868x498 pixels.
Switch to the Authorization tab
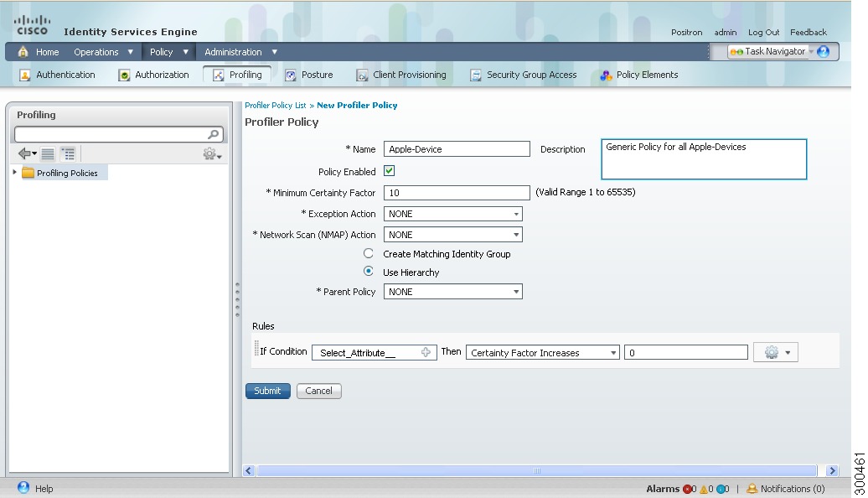point(154,75)
